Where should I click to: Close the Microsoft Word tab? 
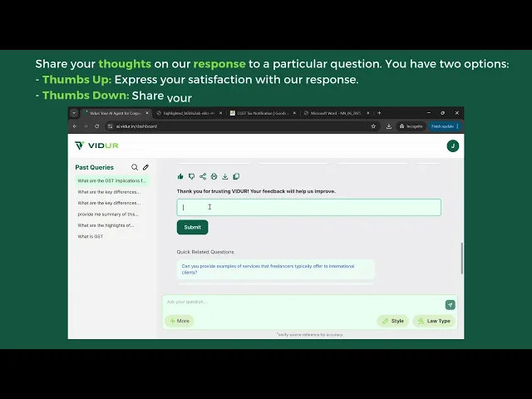(367, 113)
